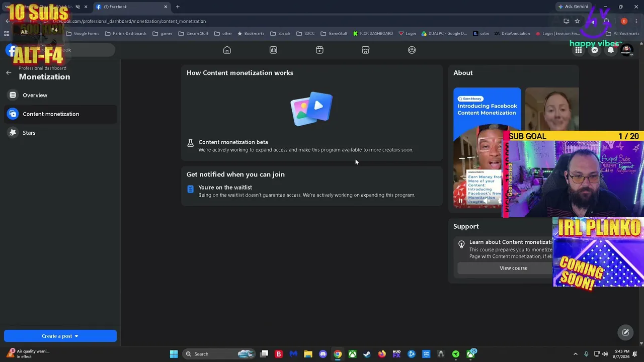
Task: Open the KICK DASHBOARD bookmark
Action: (373, 34)
